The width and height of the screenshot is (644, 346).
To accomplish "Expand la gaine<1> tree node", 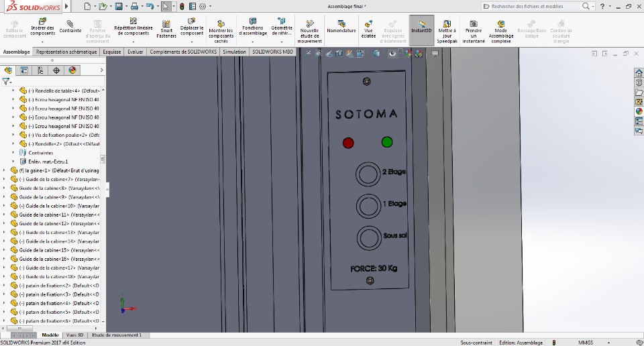I will click(4, 170).
